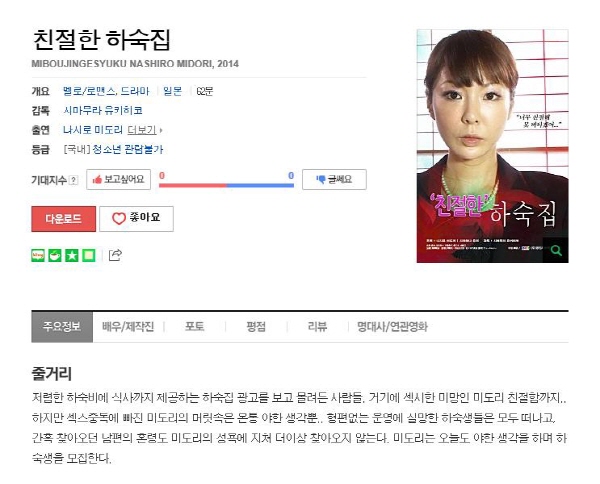Click the red 다운로드 button
The height and width of the screenshot is (484, 600).
pos(64,218)
